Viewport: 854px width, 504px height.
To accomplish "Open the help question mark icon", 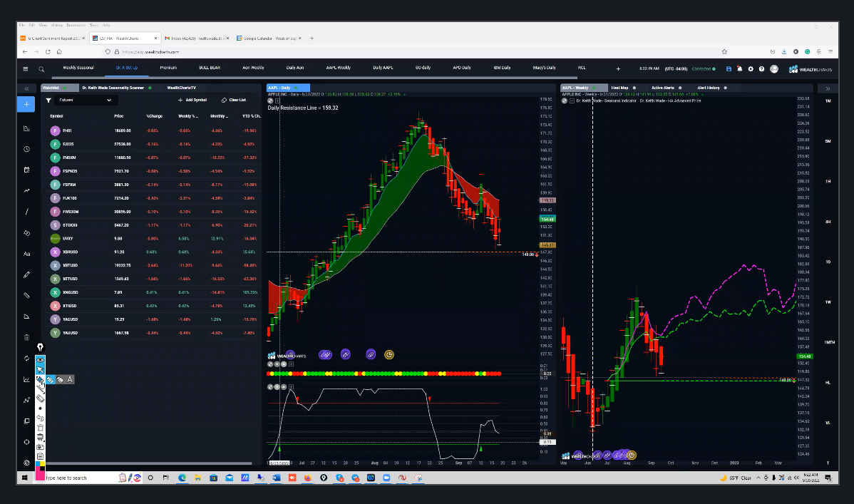I will [x=761, y=68].
